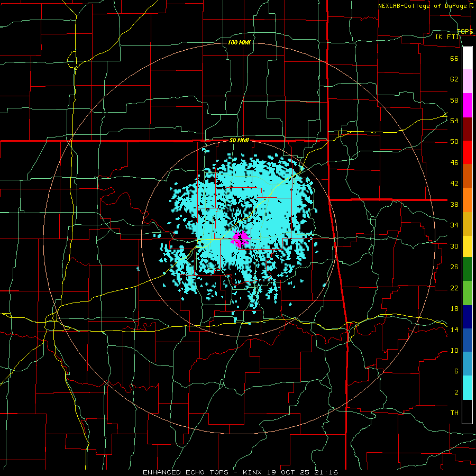The height and width of the screenshot is (476, 476).
Task: Click the '50 NMI' range ring label
Action: coord(239,140)
